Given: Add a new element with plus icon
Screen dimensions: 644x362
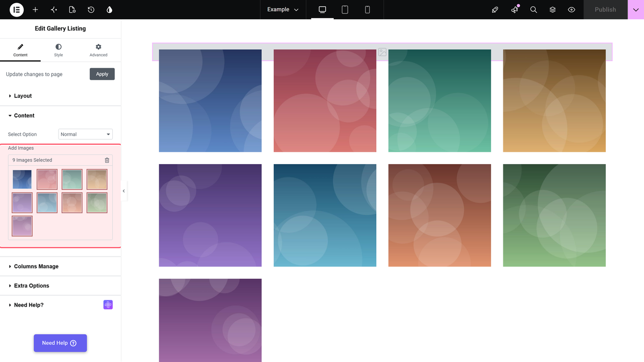Looking at the screenshot, I should [35, 10].
